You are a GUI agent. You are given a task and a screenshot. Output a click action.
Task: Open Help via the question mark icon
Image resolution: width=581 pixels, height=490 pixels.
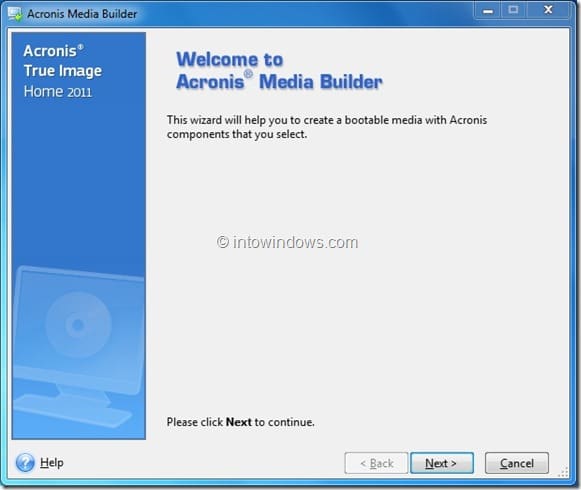click(x=25, y=463)
